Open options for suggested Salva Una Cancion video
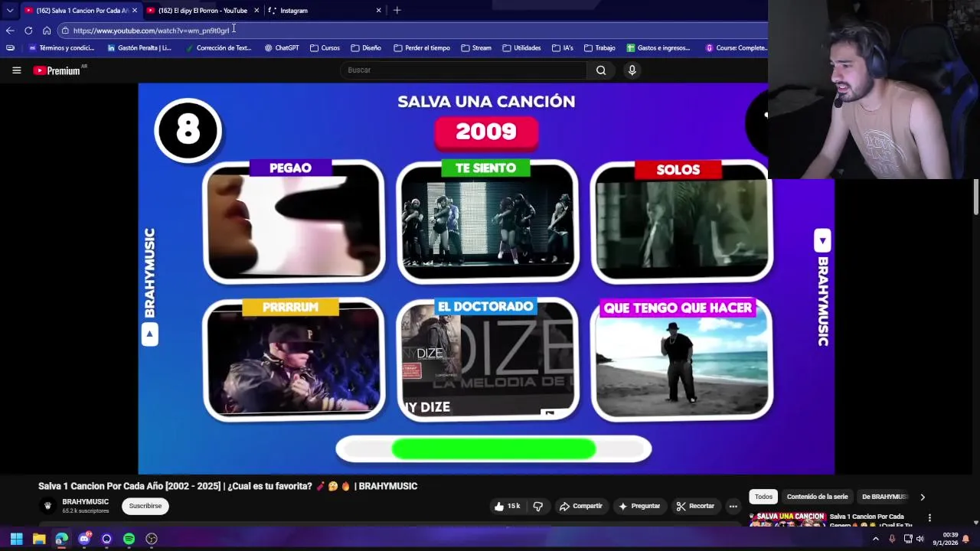 coord(929,518)
